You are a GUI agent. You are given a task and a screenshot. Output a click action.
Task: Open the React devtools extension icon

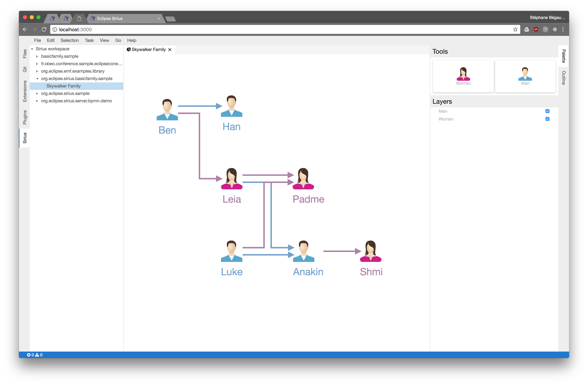pyautogui.click(x=555, y=29)
